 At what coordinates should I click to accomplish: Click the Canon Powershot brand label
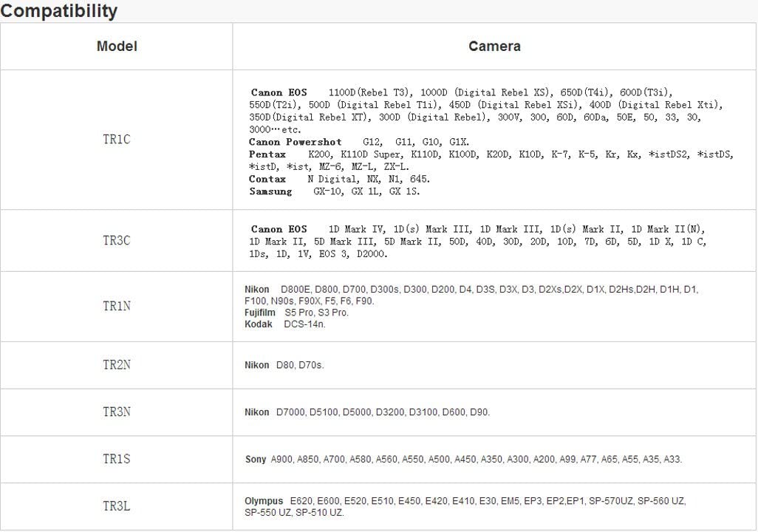(x=295, y=142)
